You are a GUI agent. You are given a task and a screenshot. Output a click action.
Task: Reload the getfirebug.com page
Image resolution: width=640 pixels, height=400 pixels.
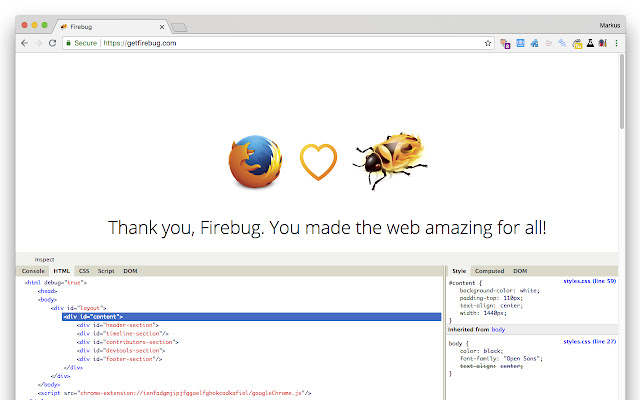pyautogui.click(x=52, y=43)
